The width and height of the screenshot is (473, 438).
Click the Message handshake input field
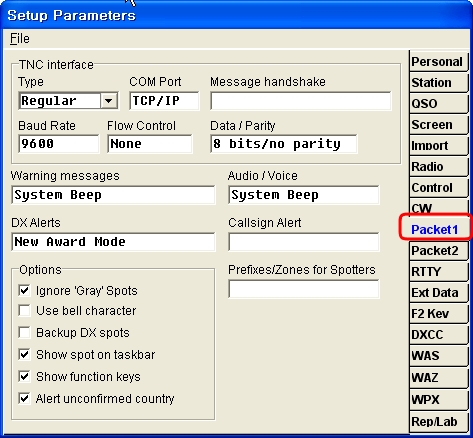301,101
